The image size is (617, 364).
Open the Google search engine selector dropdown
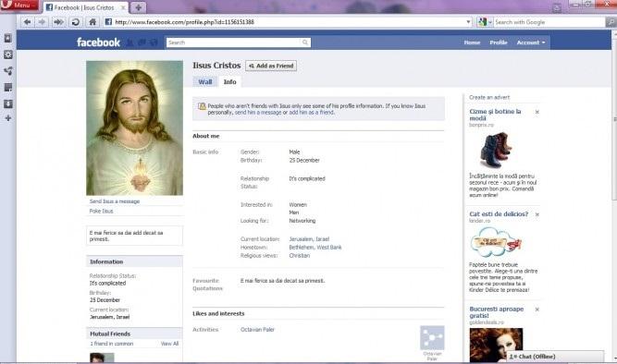pos(485,22)
